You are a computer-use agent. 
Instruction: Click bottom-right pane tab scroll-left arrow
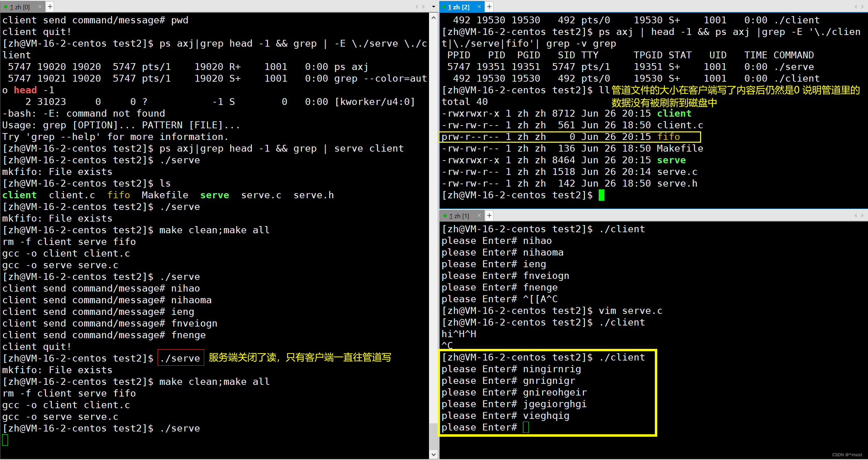click(856, 215)
